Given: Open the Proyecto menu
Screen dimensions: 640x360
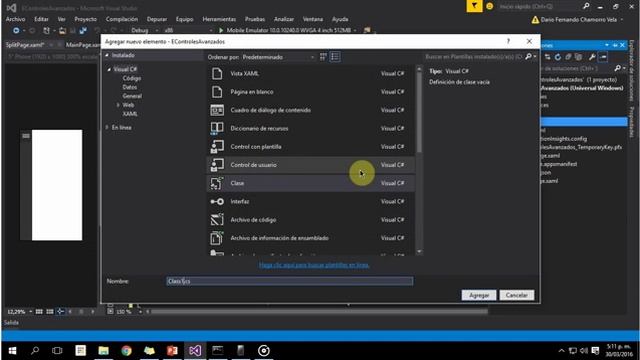Looking at the screenshot, I should tap(86, 19).
